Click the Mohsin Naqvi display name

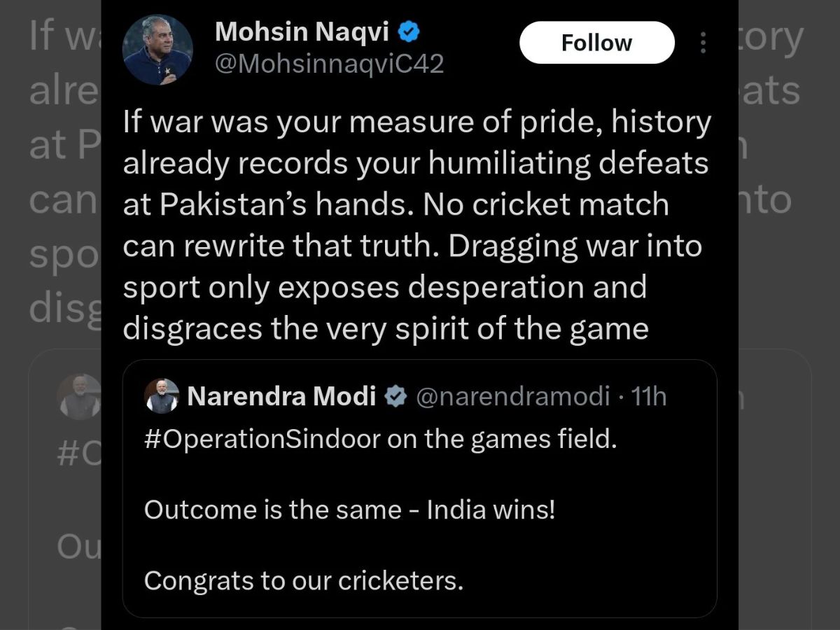click(x=302, y=31)
